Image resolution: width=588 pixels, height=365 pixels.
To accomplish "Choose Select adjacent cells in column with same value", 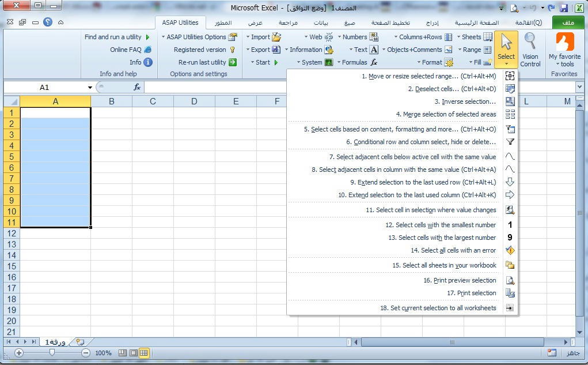I will pyautogui.click(x=404, y=170).
